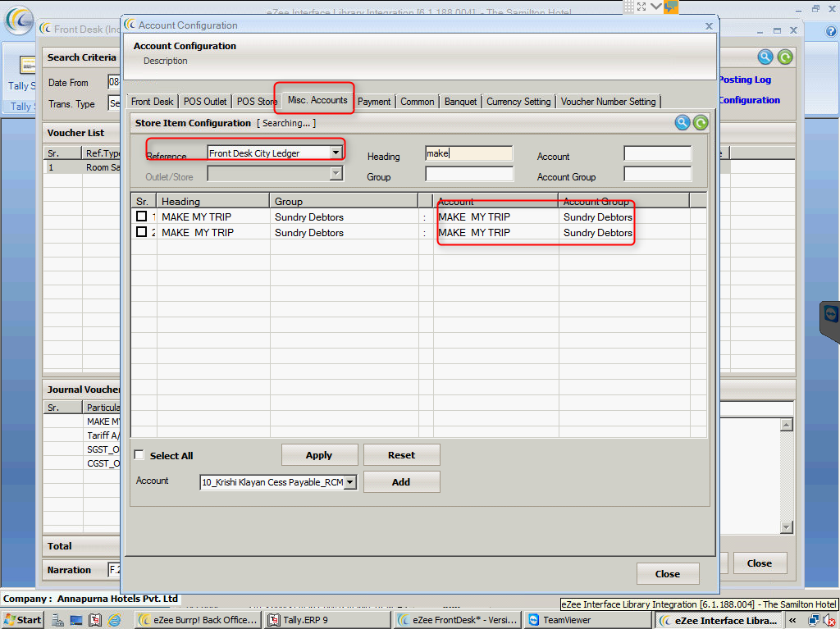Expand hidden tray icons chevron
The height and width of the screenshot is (629, 840).
click(x=792, y=620)
